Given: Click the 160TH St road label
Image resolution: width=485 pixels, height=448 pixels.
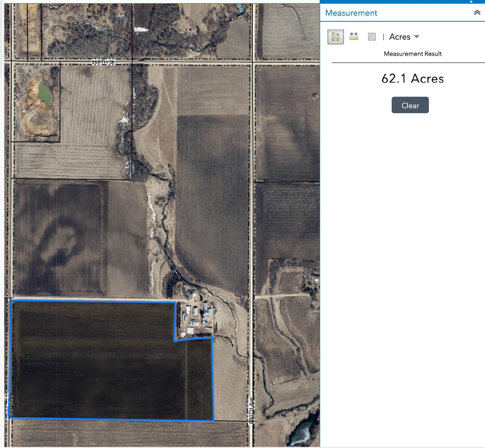Looking at the screenshot, I should (x=103, y=62).
